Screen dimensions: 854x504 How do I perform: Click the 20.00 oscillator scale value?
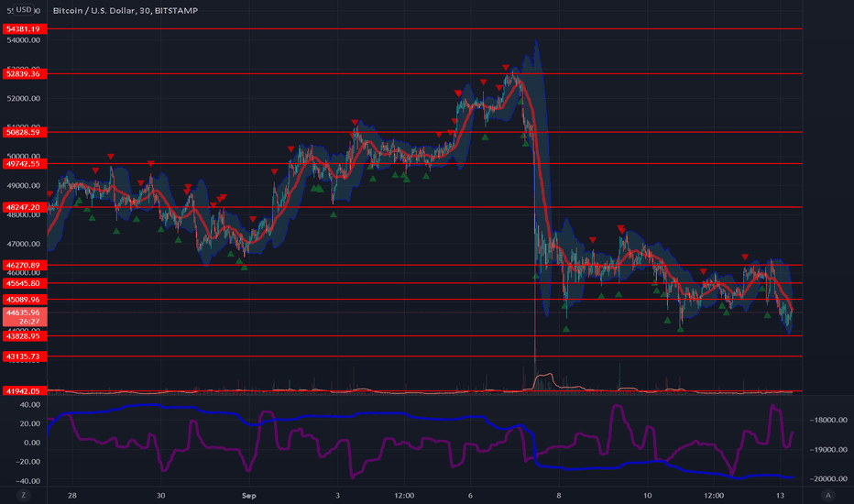30,424
